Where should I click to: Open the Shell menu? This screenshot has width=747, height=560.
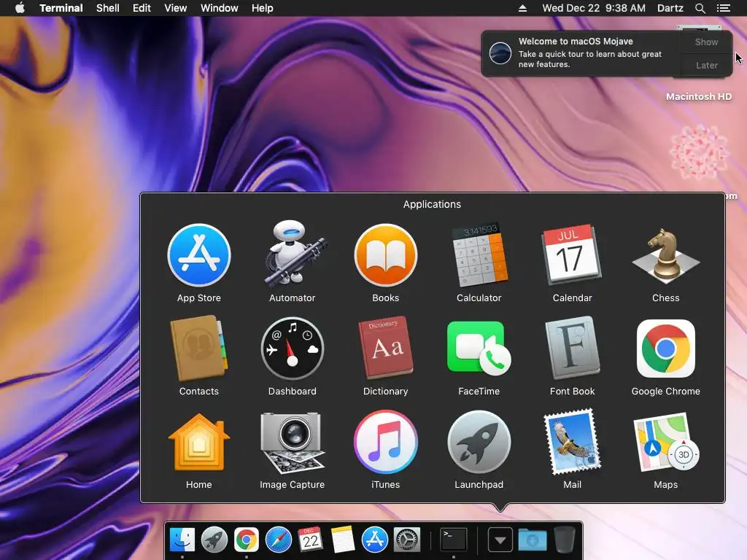click(x=108, y=8)
